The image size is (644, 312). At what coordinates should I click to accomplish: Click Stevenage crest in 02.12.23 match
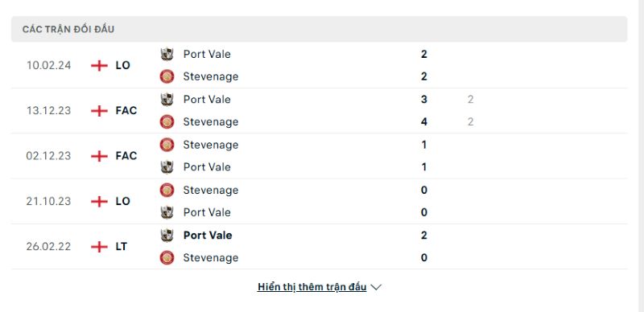click(x=167, y=145)
